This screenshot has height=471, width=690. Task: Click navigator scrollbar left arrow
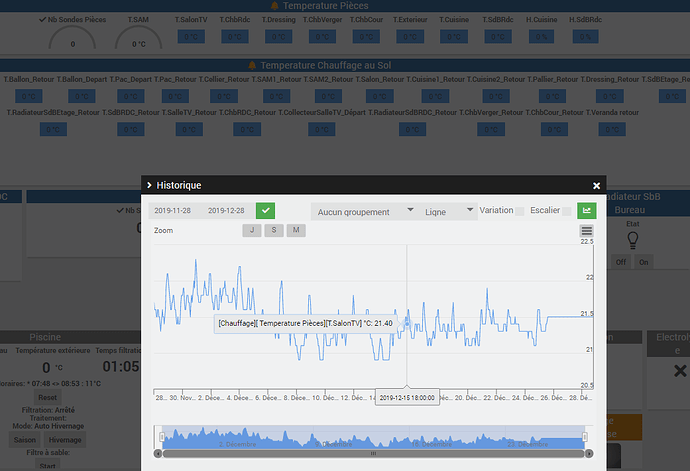[158, 453]
